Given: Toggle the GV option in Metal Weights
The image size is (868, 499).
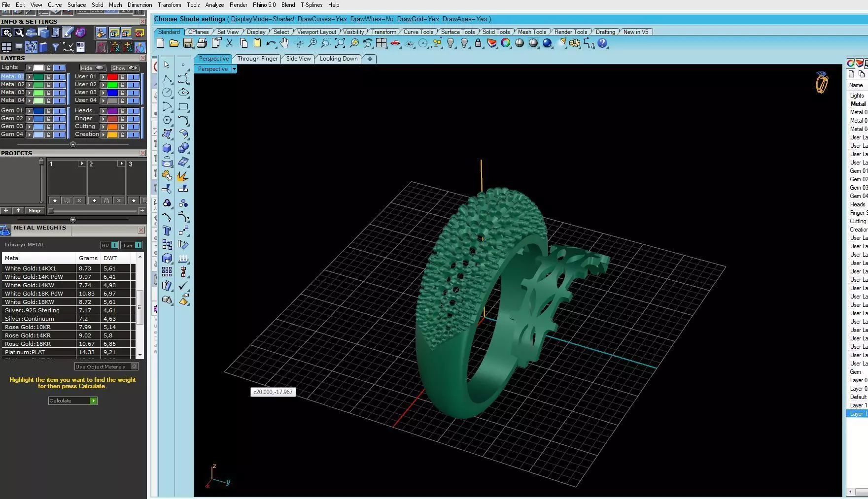Looking at the screenshot, I should [x=109, y=245].
